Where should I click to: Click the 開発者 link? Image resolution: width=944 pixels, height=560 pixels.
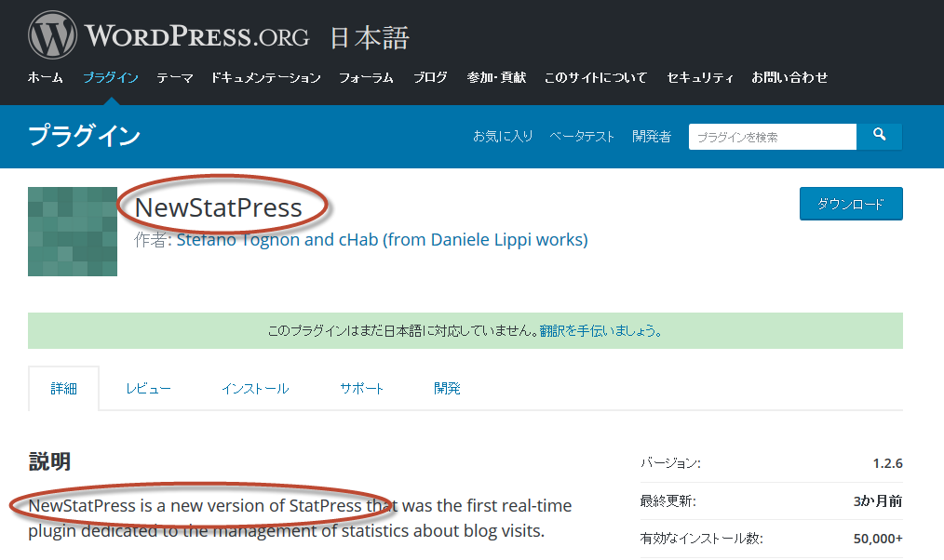[x=652, y=137]
